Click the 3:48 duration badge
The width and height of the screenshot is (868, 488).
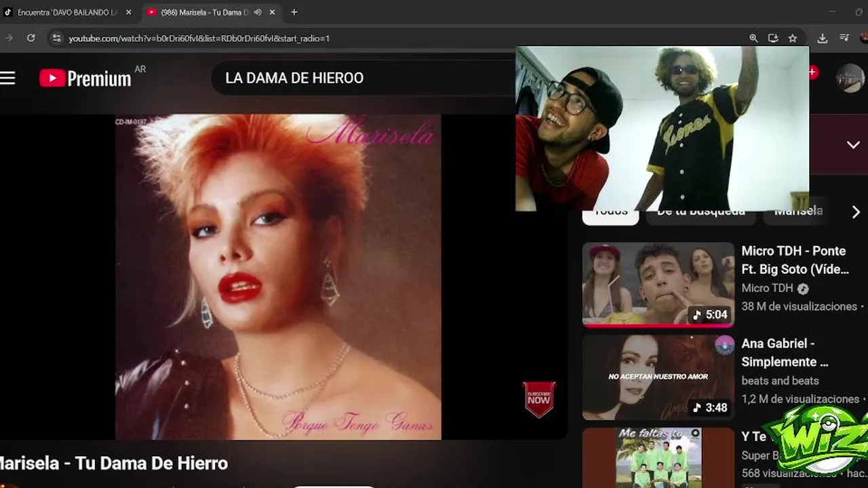click(x=710, y=407)
